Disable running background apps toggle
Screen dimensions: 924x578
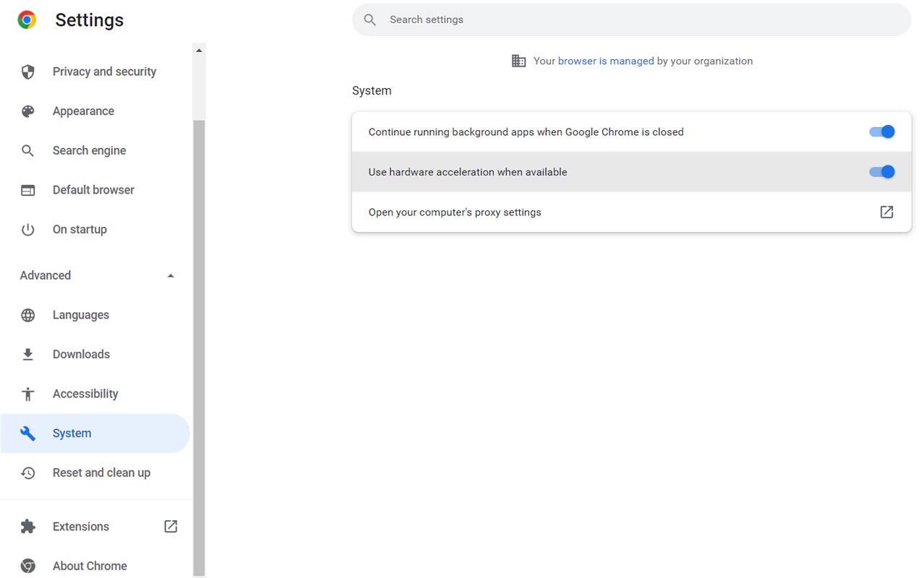coord(882,131)
